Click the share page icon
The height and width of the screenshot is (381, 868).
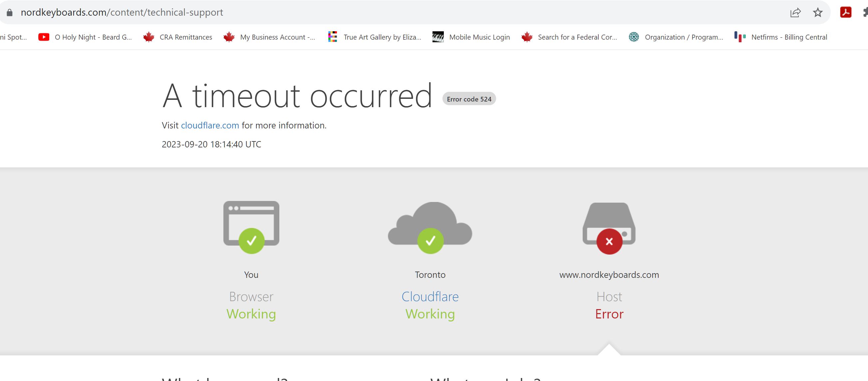795,13
